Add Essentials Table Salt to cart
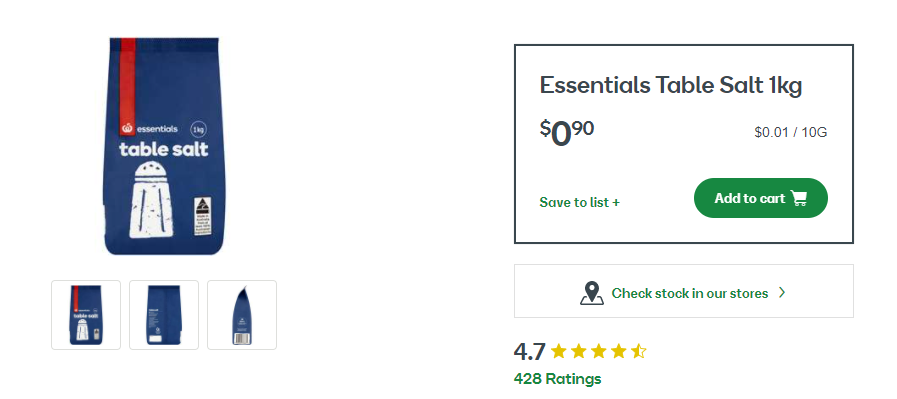This screenshot has height=399, width=897. 760,198
